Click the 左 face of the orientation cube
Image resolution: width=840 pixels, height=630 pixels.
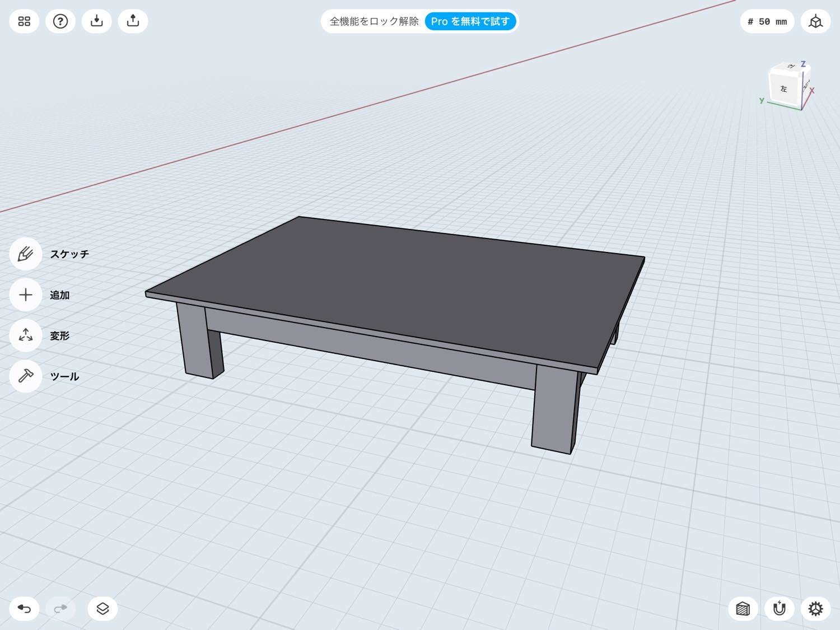pyautogui.click(x=783, y=88)
